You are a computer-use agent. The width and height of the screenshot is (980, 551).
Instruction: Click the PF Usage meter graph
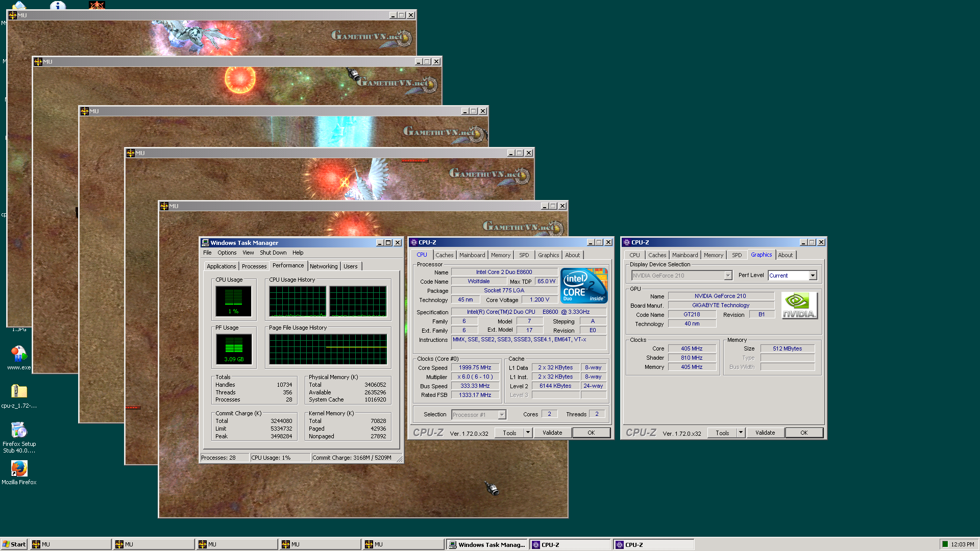click(234, 349)
